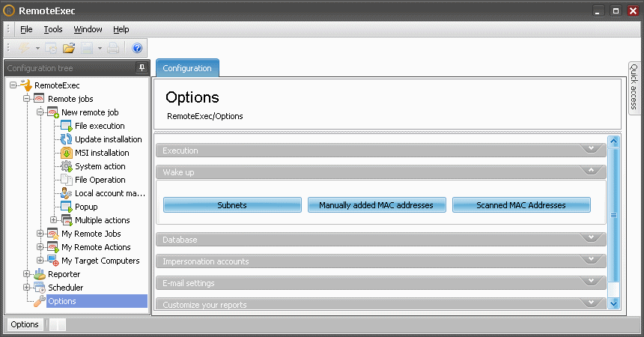644x337 pixels.
Task: Expand the Execution section chevron
Action: pyautogui.click(x=591, y=148)
